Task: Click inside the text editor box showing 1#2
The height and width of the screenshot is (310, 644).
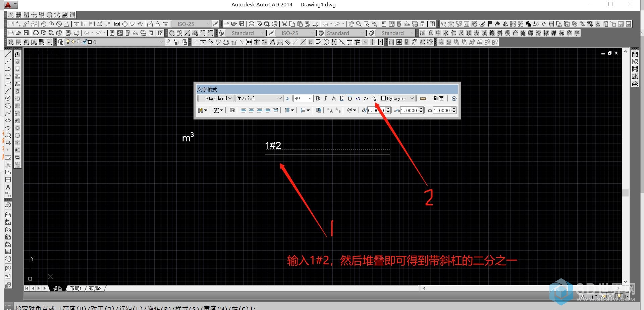Action: pos(327,147)
